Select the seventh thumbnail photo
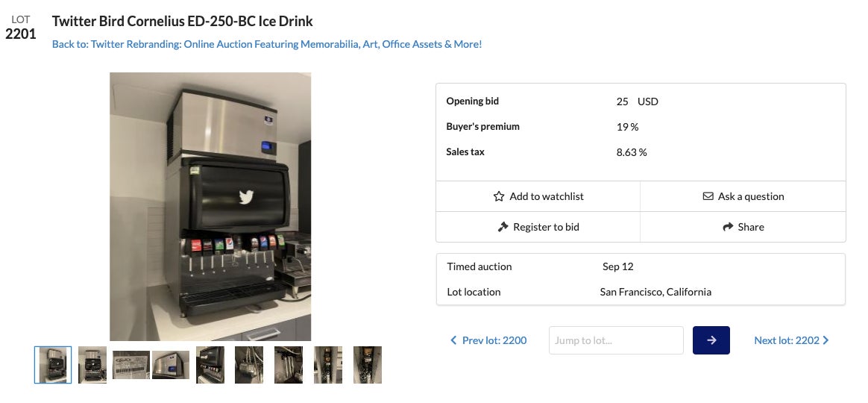868x403 pixels. click(x=289, y=365)
